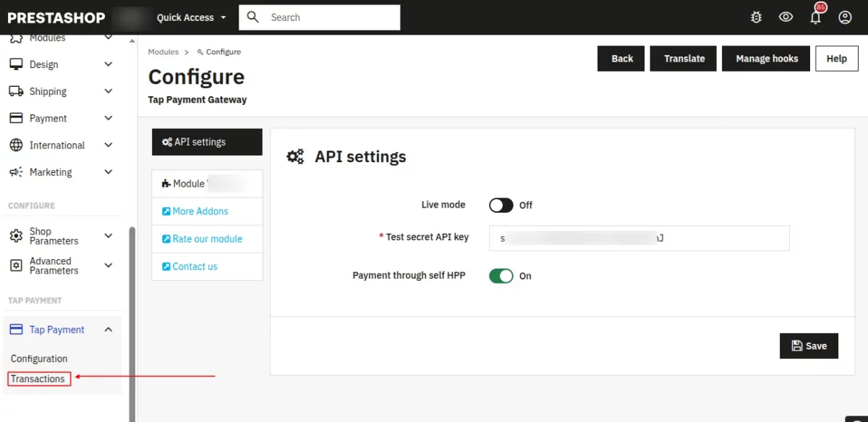Click the search magnifier icon

coord(253,17)
